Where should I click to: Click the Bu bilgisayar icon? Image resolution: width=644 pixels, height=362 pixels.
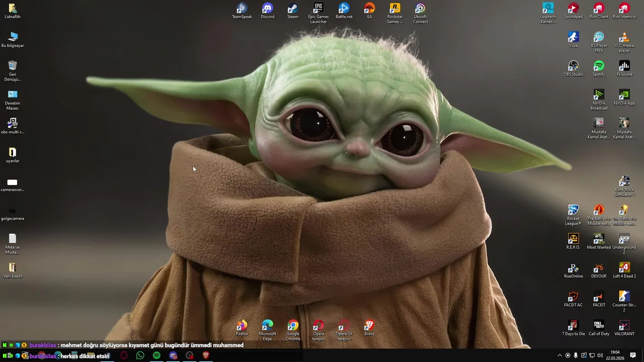coord(13,40)
